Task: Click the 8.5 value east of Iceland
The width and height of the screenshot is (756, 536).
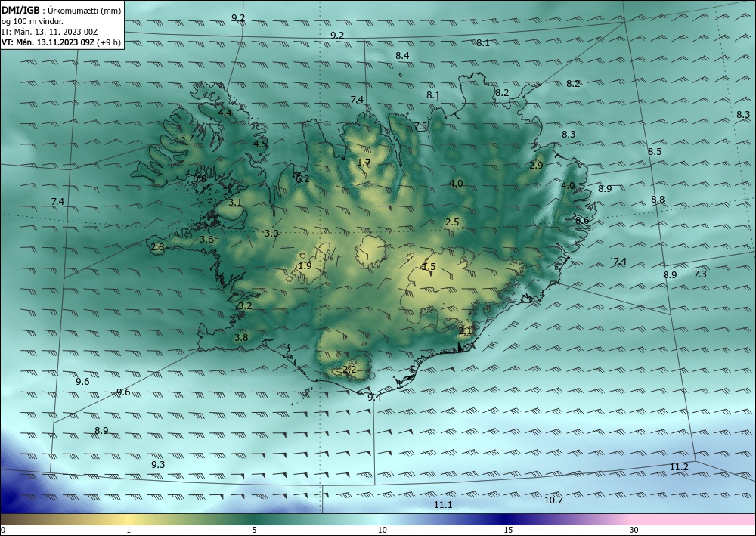Action: tap(655, 152)
